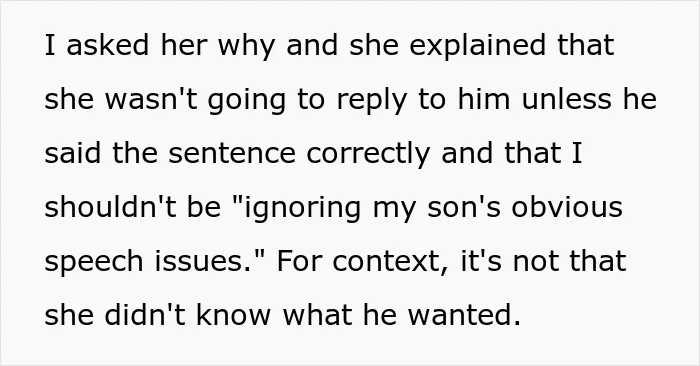
Task: Click the word "going"
Action: (246, 102)
